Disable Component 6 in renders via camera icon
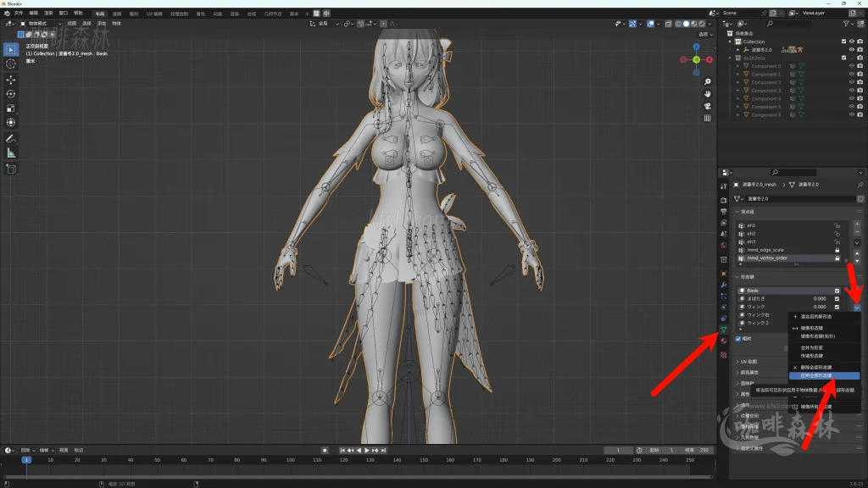This screenshot has height=488, width=868. click(x=860, y=115)
